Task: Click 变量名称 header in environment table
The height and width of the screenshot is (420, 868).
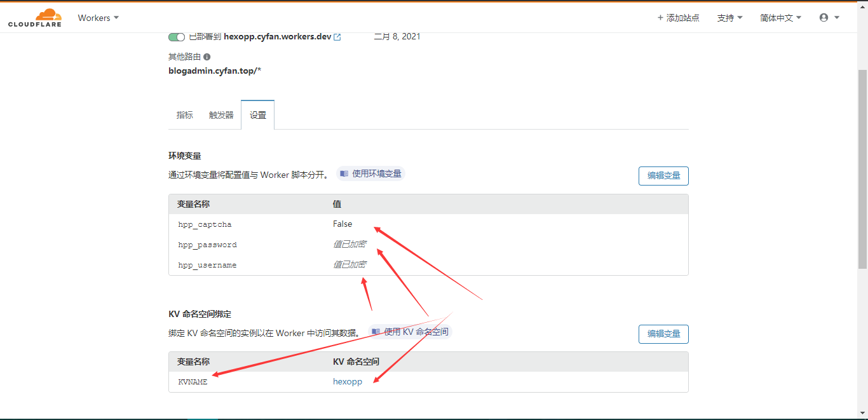Action: [193, 204]
